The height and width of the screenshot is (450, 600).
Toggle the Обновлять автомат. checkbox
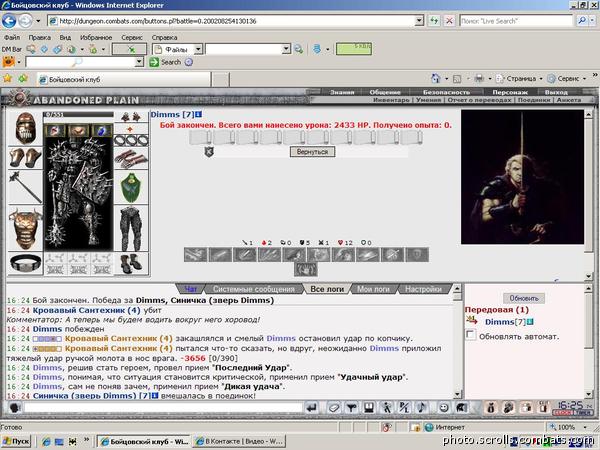coord(470,335)
